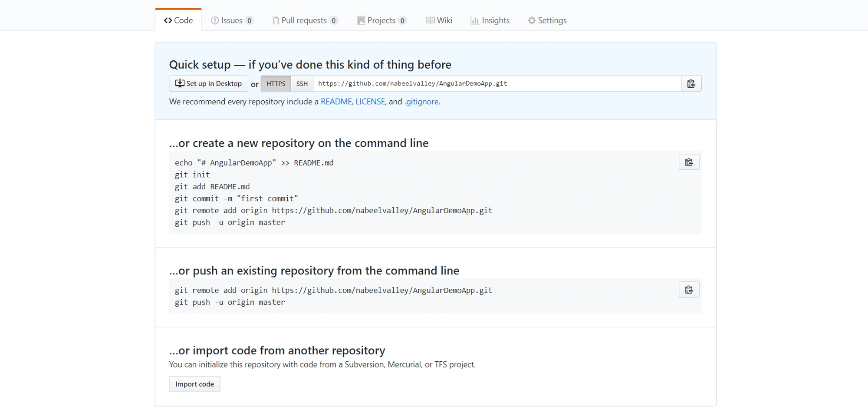Open the Issues tab
Image resolution: width=868 pixels, height=413 pixels.
point(232,20)
